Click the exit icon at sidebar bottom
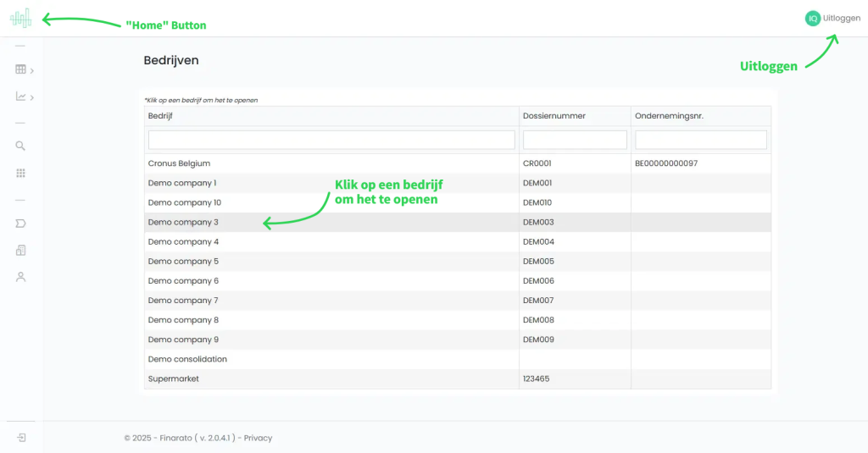This screenshot has height=453, width=868. coord(21,438)
